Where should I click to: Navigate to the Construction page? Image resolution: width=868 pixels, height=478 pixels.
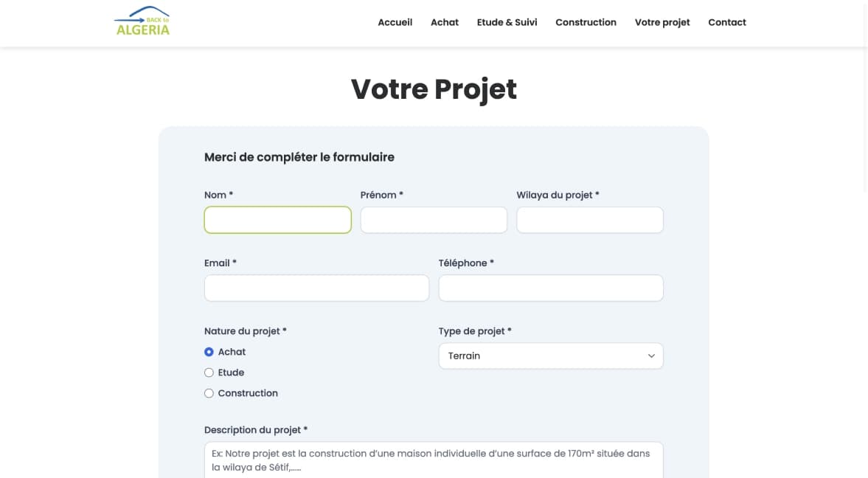(x=586, y=22)
